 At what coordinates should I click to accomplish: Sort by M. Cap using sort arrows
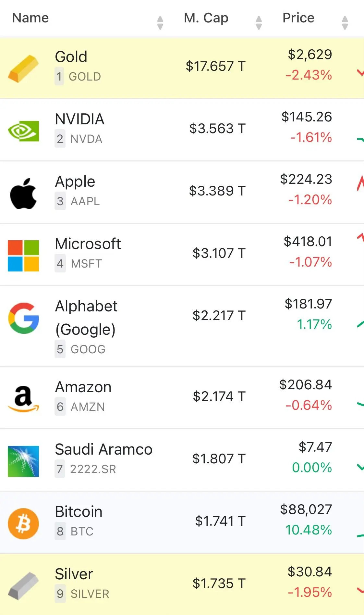click(x=259, y=23)
